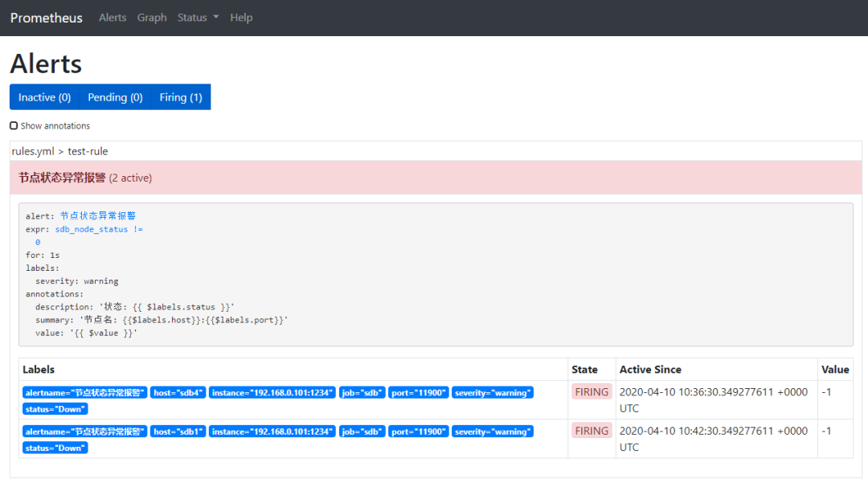
Task: Open the Prometheus home brand link
Action: click(x=46, y=18)
